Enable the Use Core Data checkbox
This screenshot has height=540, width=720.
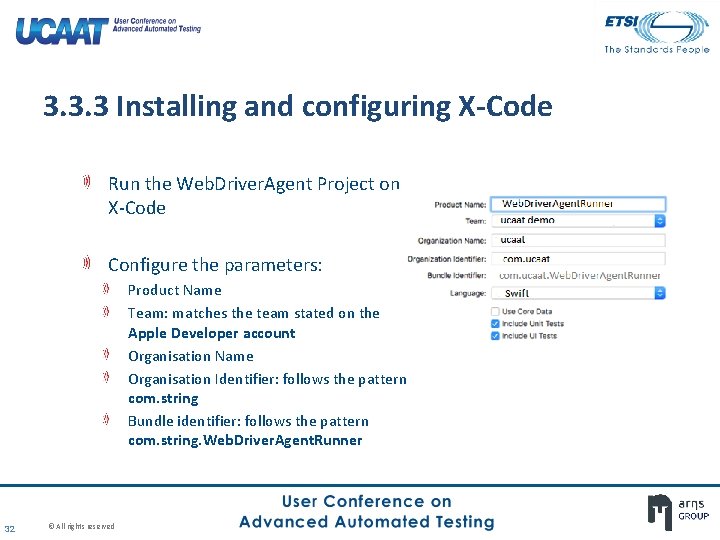pos(495,311)
